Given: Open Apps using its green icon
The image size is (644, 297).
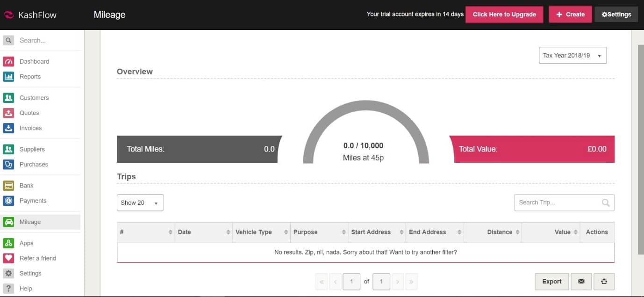Looking at the screenshot, I should (8, 243).
